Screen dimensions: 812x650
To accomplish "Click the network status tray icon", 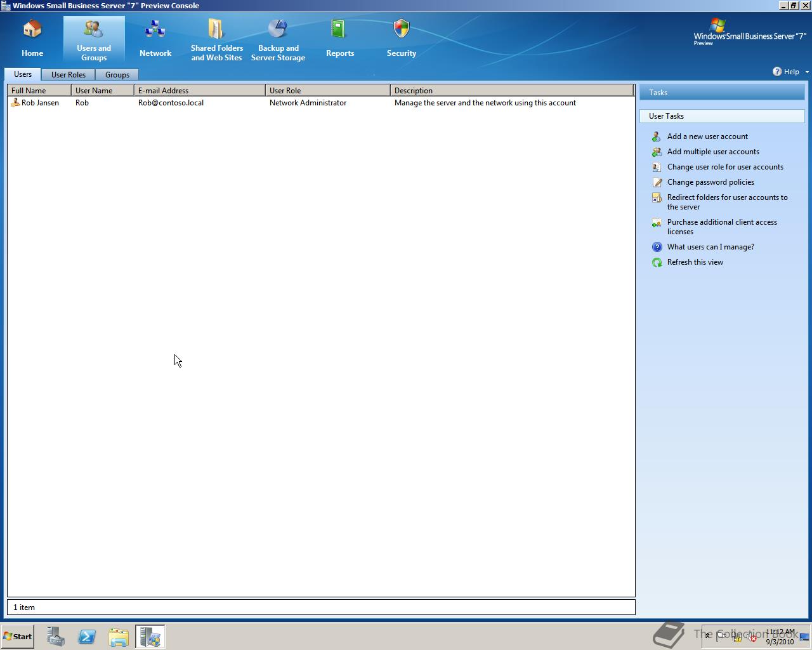I will click(737, 637).
